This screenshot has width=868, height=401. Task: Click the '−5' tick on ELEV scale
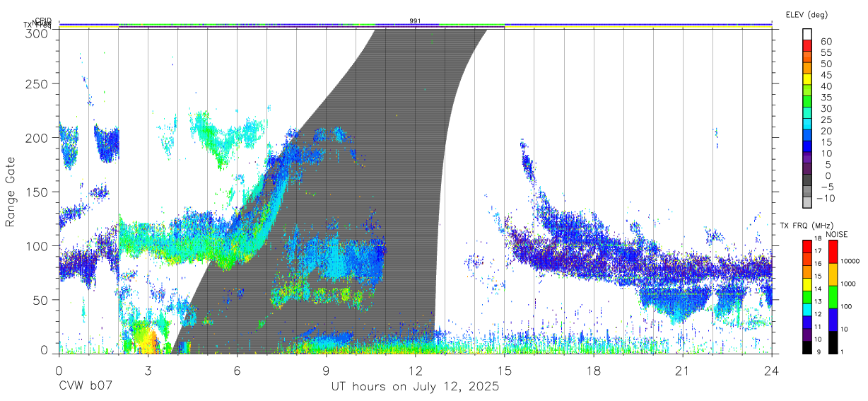pos(828,187)
